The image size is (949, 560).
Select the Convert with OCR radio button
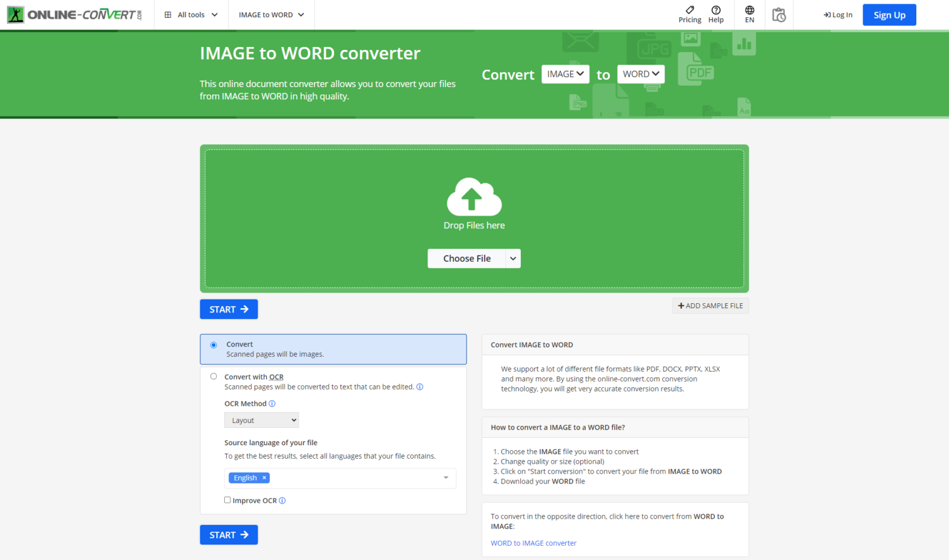click(x=214, y=377)
